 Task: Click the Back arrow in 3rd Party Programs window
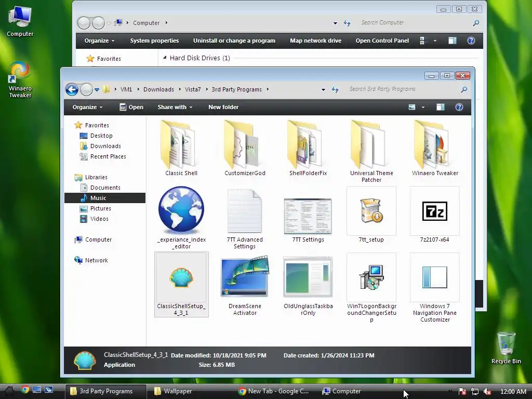(x=72, y=89)
